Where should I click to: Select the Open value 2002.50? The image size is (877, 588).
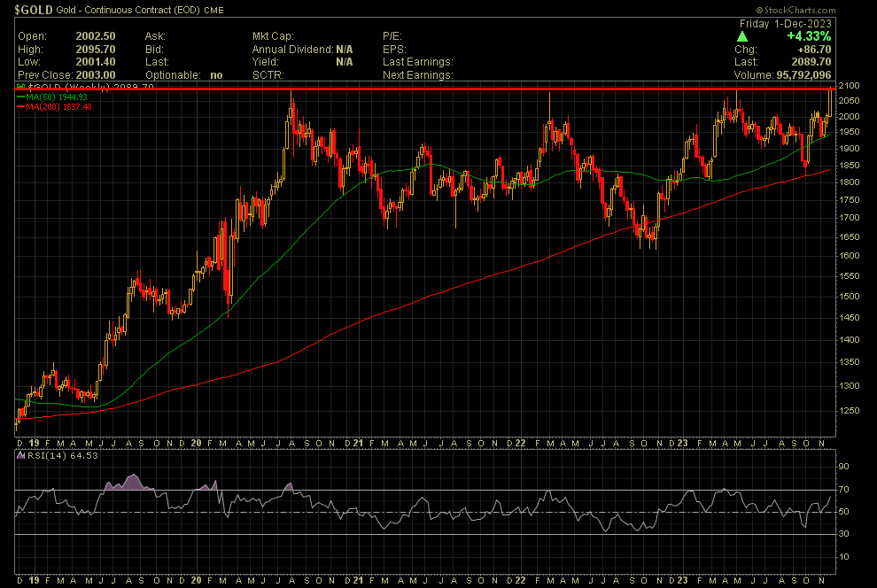96,35
